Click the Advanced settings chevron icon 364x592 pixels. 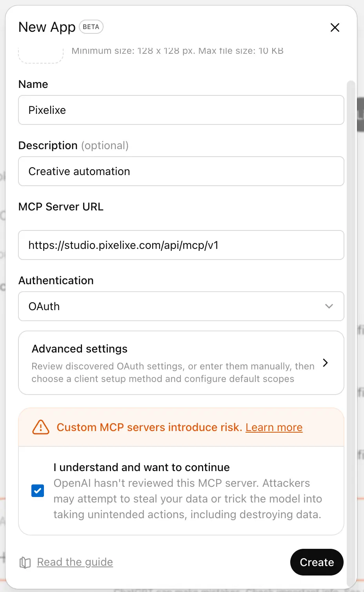325,363
